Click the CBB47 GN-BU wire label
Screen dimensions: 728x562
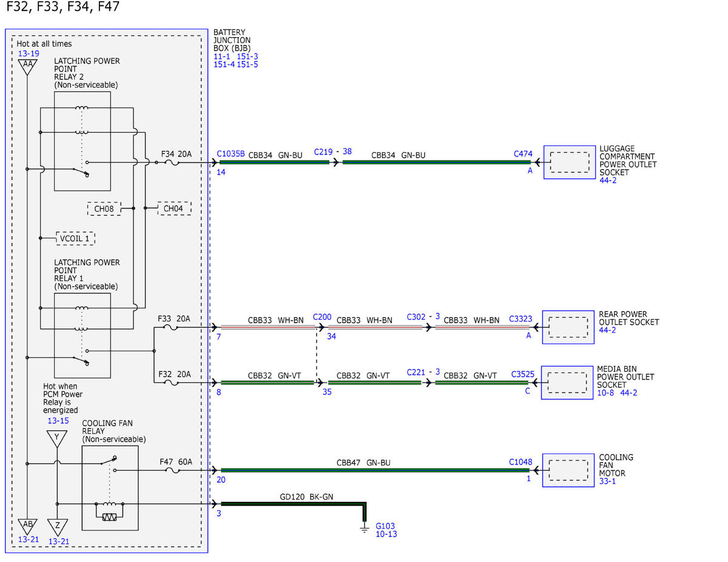point(363,463)
